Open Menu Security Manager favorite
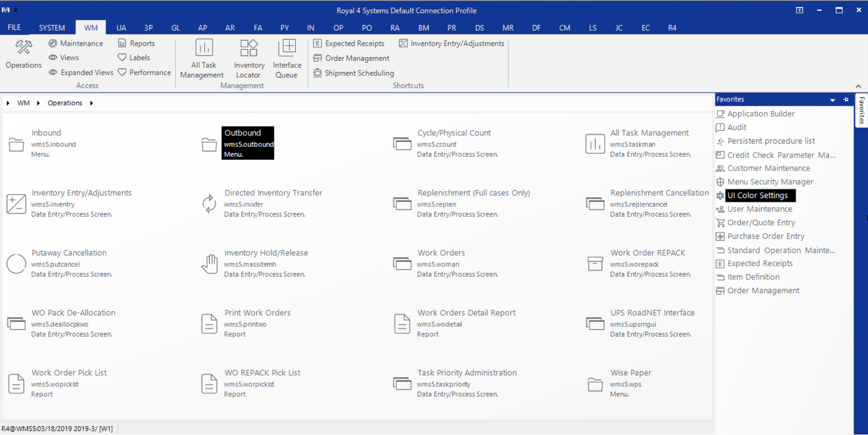Image resolution: width=868 pixels, height=435 pixels. pyautogui.click(x=765, y=182)
